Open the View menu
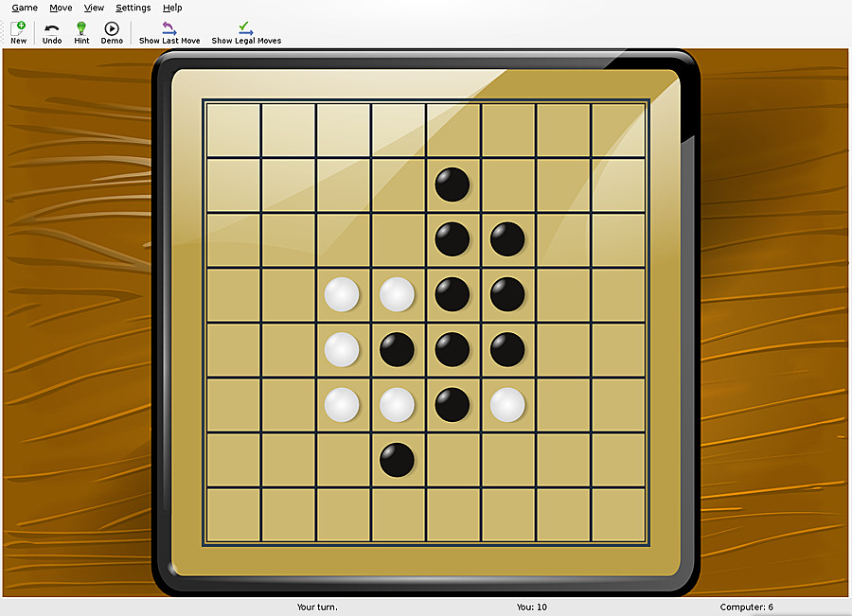The image size is (852, 616). coord(94,8)
